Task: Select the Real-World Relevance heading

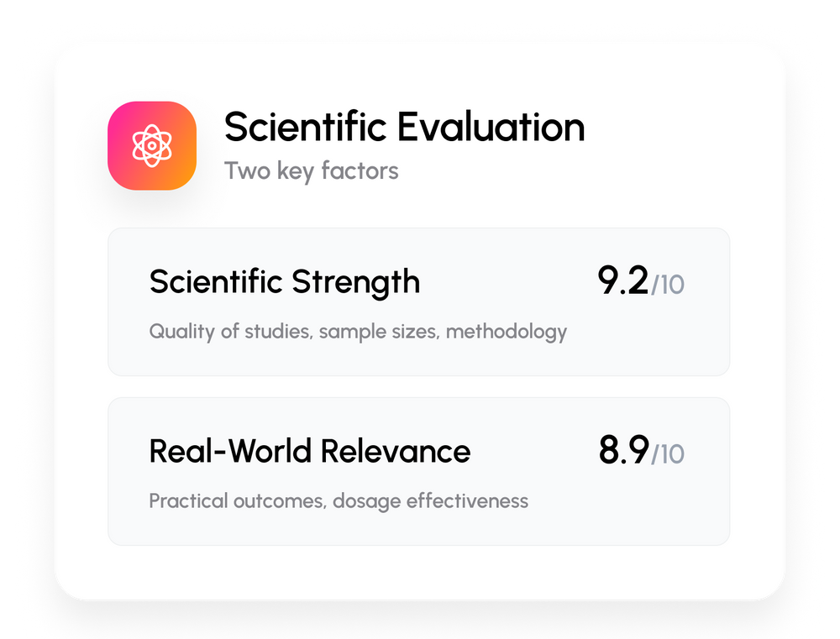Action: (309, 451)
